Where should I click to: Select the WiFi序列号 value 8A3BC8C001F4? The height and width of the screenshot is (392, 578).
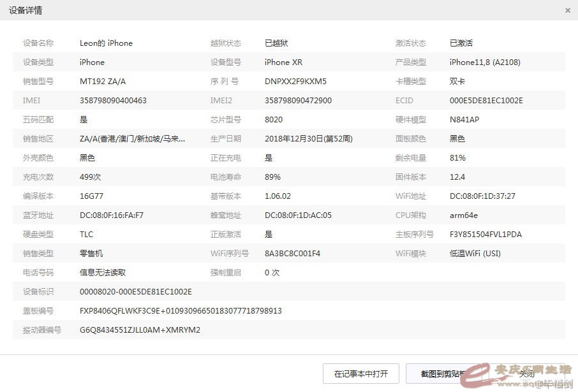pos(292,254)
